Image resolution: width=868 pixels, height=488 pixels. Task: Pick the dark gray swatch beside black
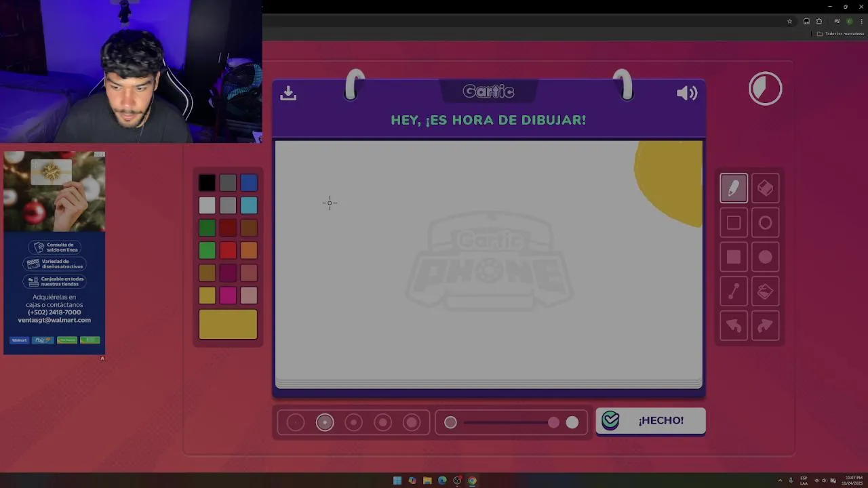(x=228, y=182)
